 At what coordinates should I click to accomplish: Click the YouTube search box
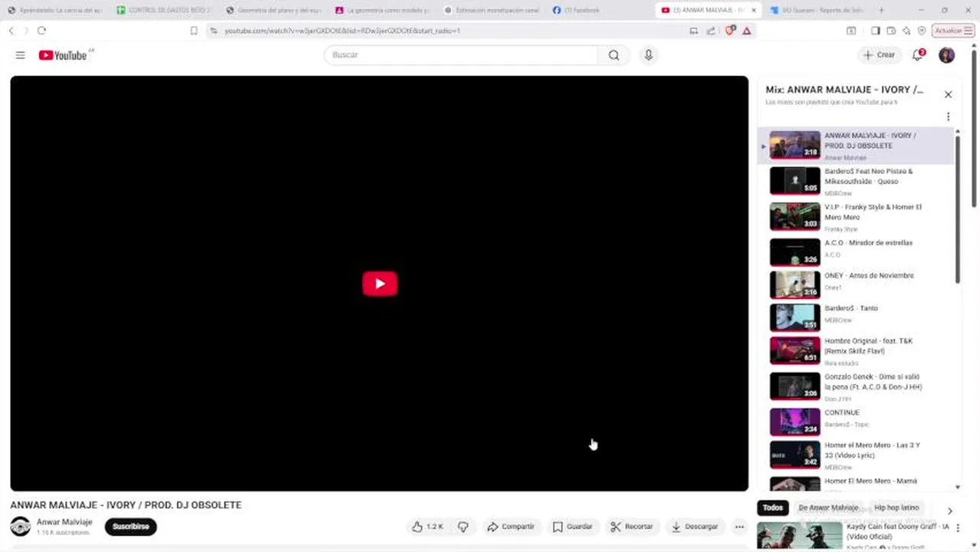[x=461, y=55]
